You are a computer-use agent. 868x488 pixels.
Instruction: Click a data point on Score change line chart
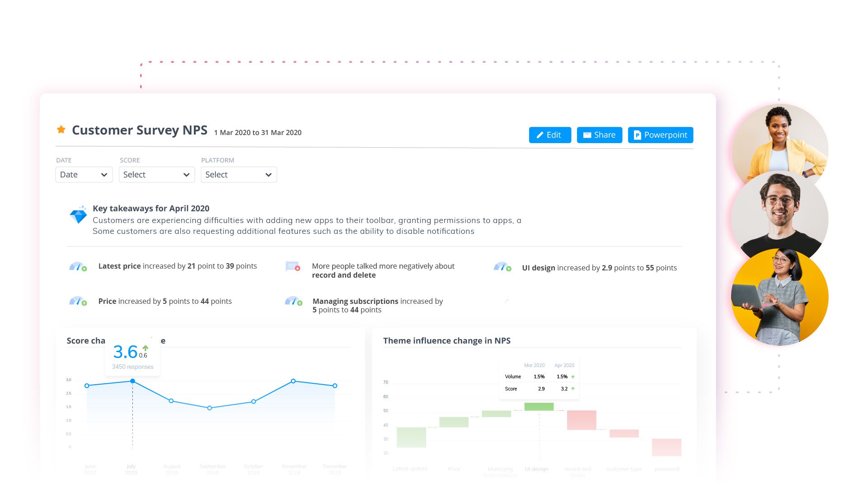[132, 380]
